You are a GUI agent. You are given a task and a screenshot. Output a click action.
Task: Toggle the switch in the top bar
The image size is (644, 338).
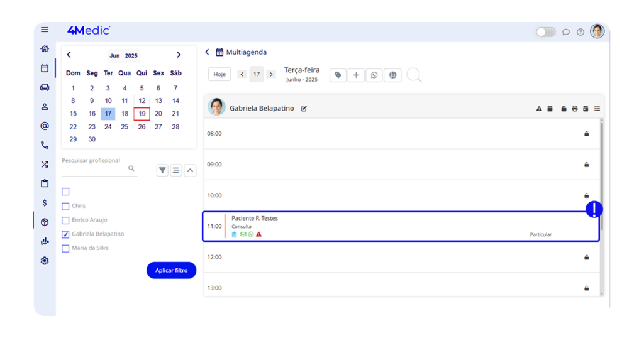click(x=545, y=32)
